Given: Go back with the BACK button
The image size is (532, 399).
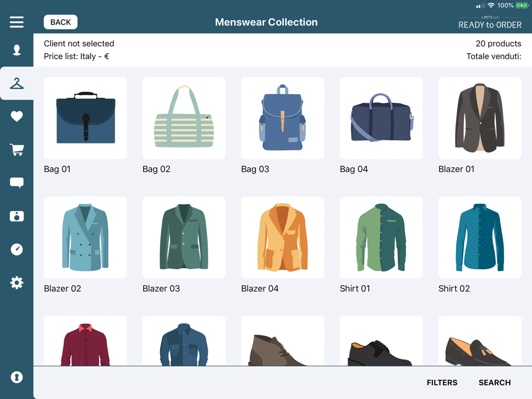Looking at the screenshot, I should point(61,22).
